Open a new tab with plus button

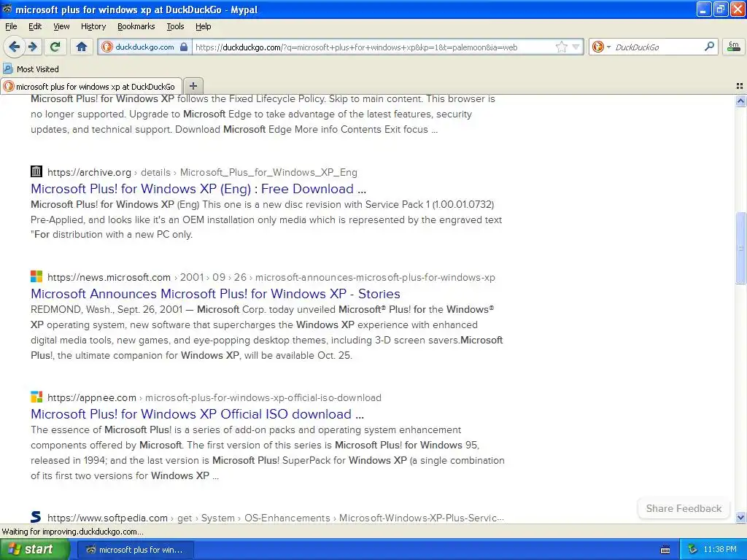(x=193, y=86)
